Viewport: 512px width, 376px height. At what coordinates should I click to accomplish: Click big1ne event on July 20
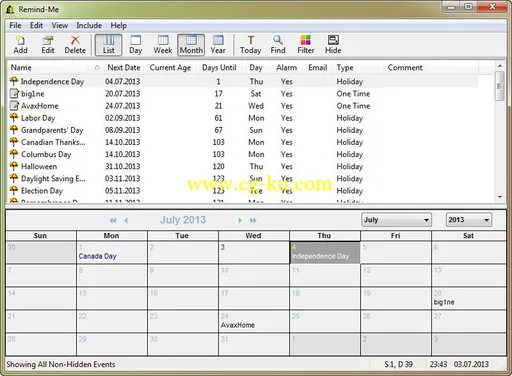tap(444, 302)
